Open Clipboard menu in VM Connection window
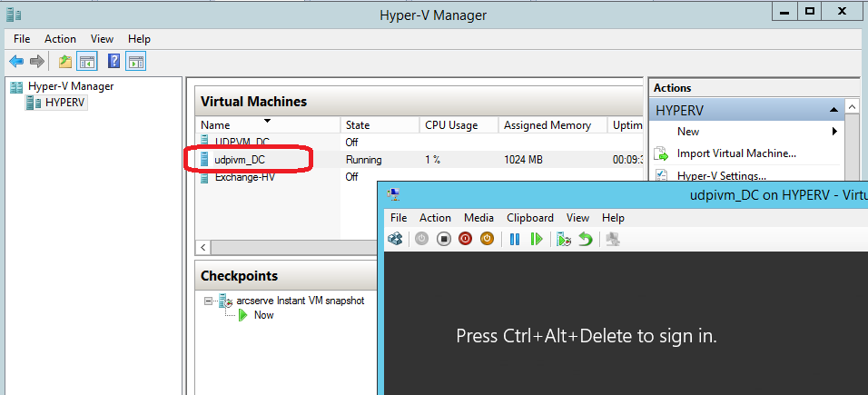This screenshot has height=395, width=868. [x=530, y=218]
